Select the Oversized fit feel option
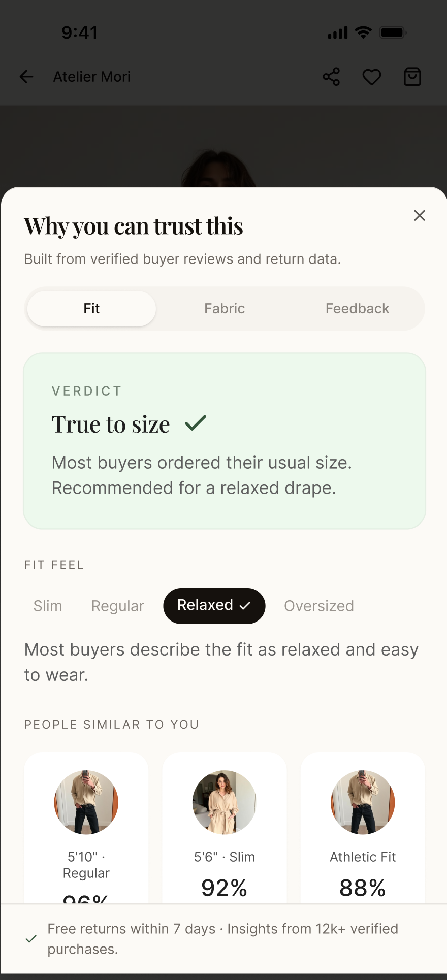This screenshot has height=980, width=447. 319,606
